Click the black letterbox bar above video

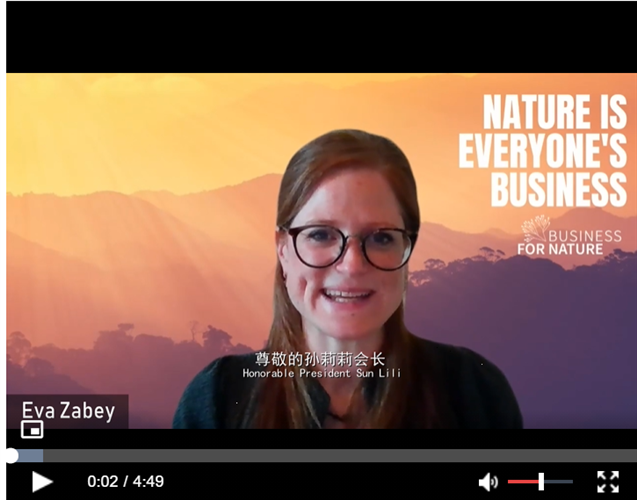[321, 37]
